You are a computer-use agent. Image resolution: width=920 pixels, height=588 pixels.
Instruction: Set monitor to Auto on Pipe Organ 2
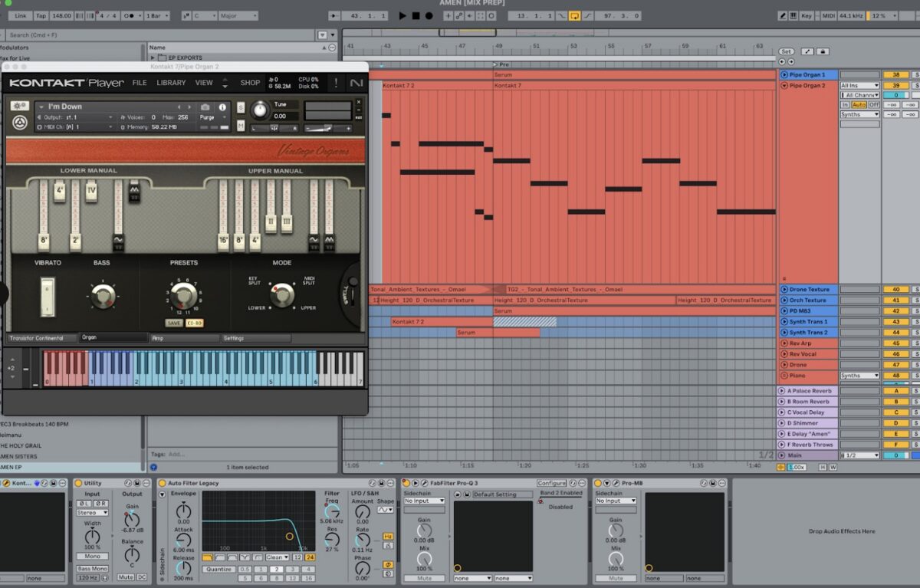click(x=859, y=104)
